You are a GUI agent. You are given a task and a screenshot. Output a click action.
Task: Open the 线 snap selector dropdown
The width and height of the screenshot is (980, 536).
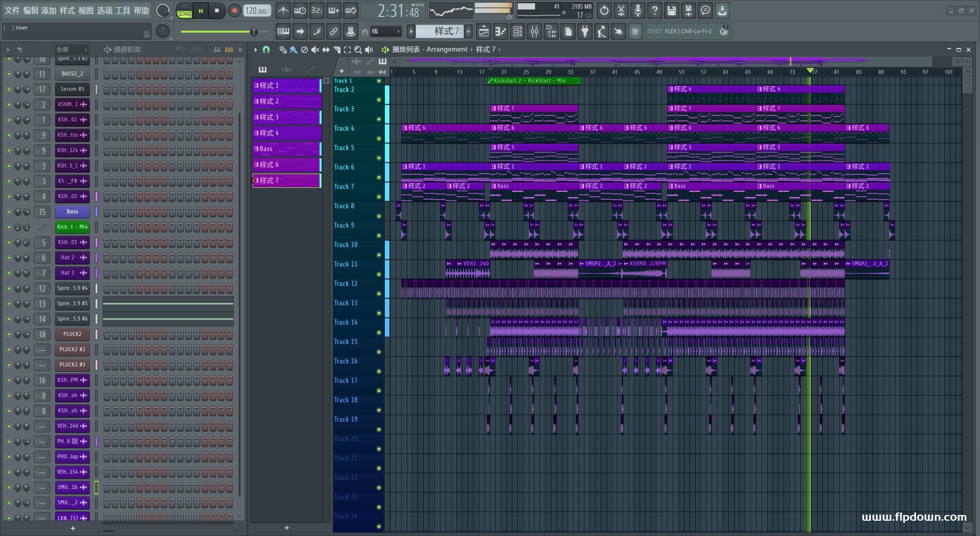(386, 32)
